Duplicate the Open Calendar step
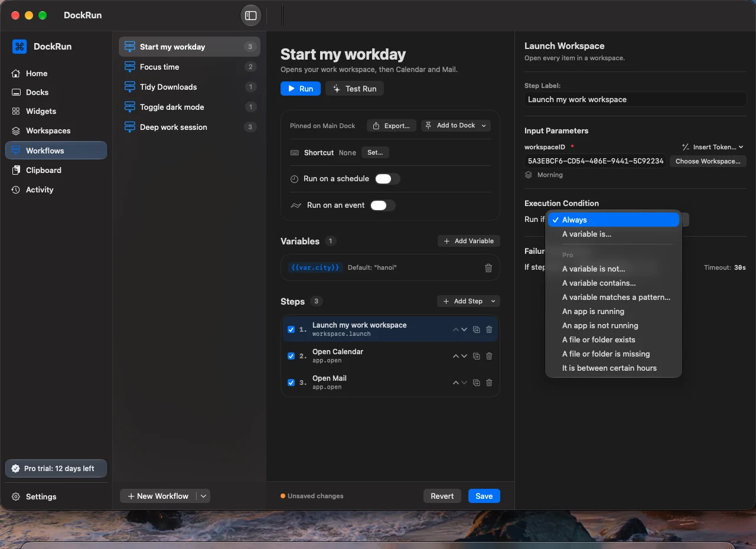Viewport: 756px width, 549px height. point(476,356)
